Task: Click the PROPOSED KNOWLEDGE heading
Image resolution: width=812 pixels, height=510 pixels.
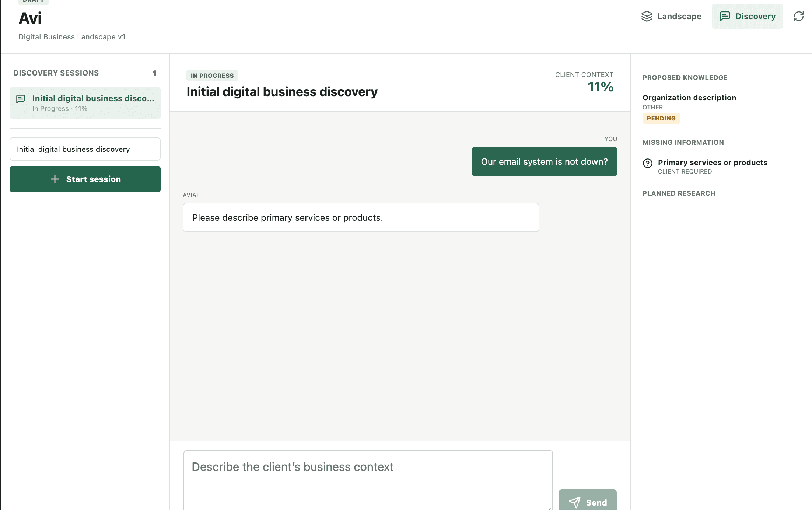Action: coord(685,78)
